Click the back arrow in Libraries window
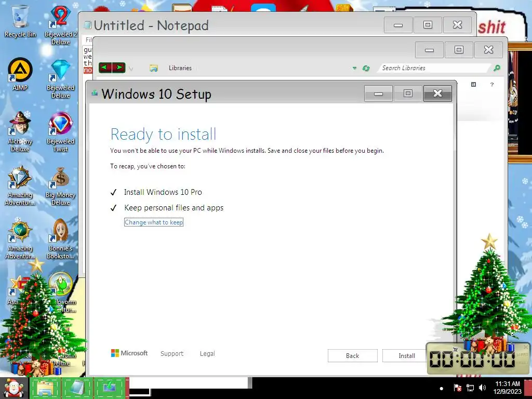Viewport: 532px width, 399px height. 105,68
